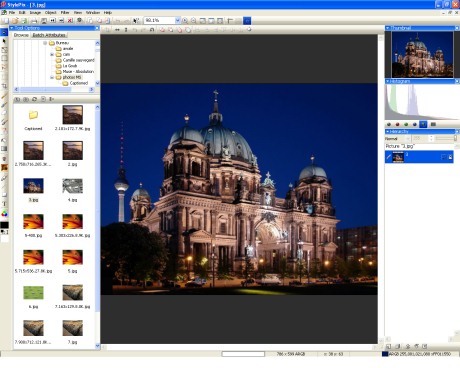Open the Filter menu
Screen dimensions: 460x368
click(65, 12)
